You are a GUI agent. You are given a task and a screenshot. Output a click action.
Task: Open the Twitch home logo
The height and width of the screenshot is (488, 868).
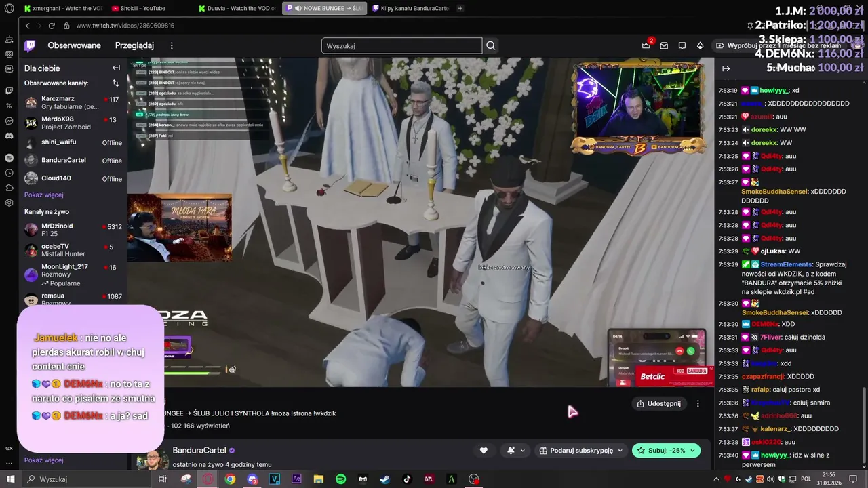click(x=31, y=45)
